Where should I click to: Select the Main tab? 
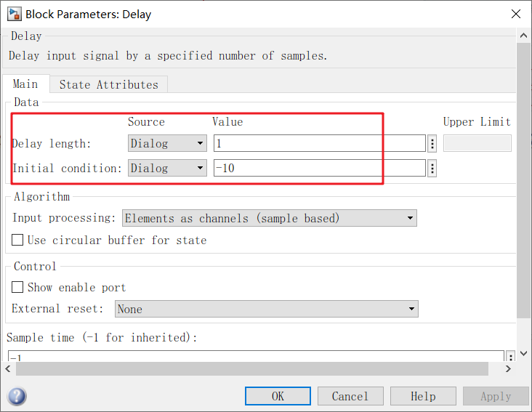click(x=25, y=84)
